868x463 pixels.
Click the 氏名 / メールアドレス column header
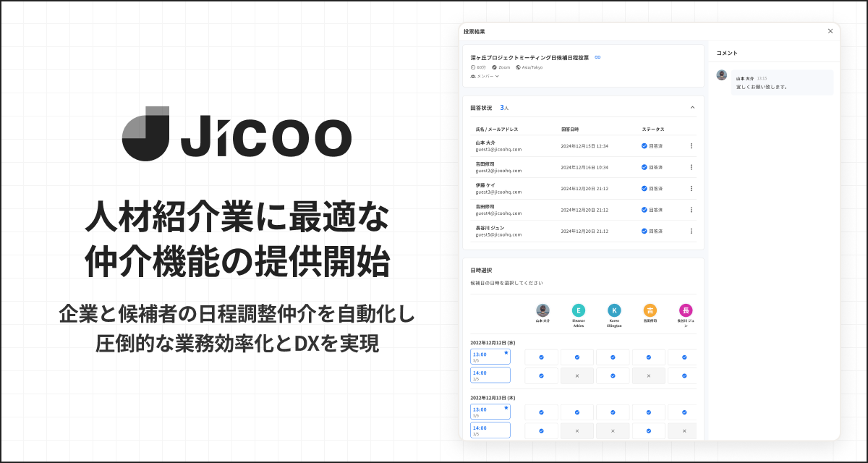point(497,129)
